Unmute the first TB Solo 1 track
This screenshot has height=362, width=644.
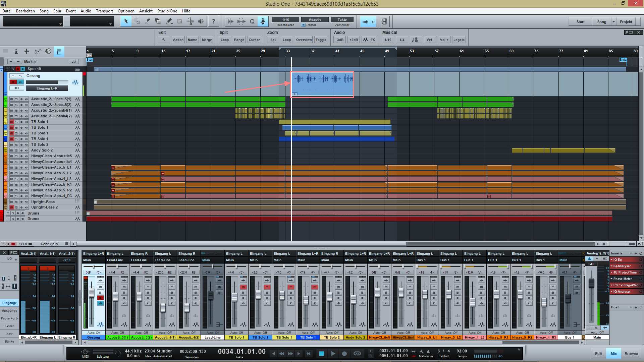(x=11, y=122)
